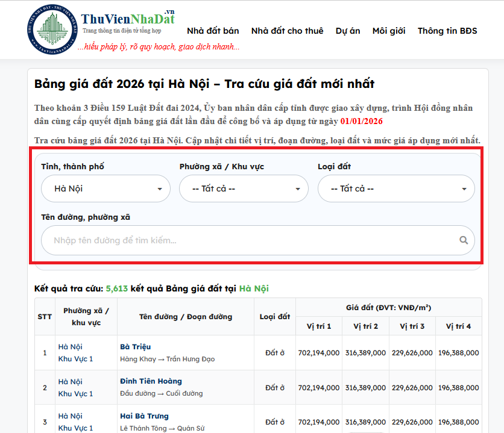Open the Môi giới menu item
The height and width of the screenshot is (433, 504).
coord(389,31)
